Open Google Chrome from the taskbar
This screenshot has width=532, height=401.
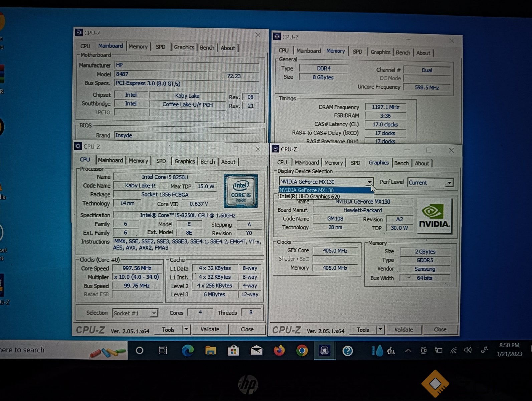pos(302,350)
